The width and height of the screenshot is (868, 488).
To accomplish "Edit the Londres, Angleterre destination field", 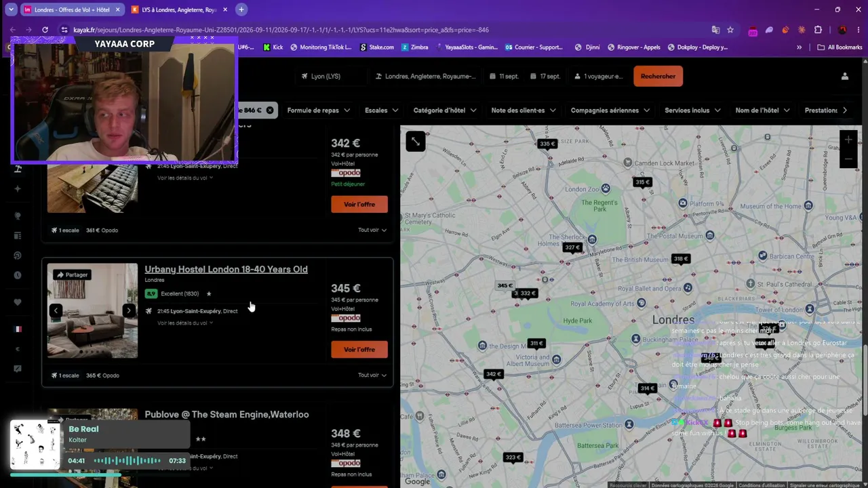I will 425,77.
